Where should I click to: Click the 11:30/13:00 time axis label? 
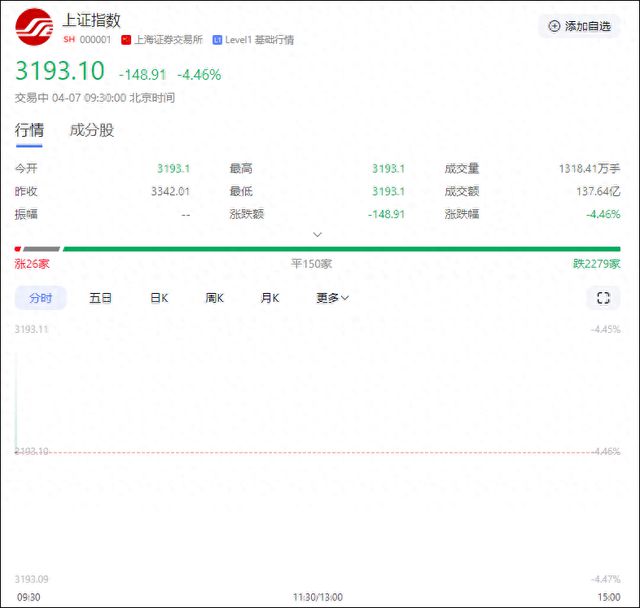[x=318, y=597]
